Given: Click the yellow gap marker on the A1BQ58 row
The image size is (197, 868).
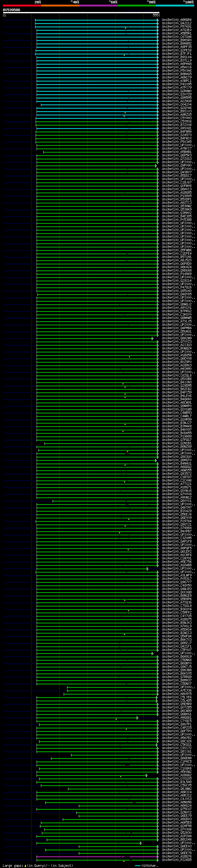Looking at the screenshot, I should [129, 356].
